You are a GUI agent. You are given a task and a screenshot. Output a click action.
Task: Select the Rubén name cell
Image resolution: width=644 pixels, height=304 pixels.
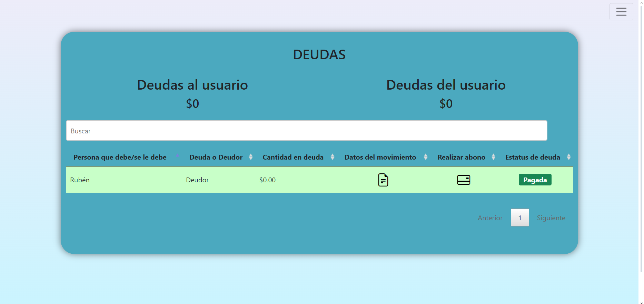click(80, 180)
